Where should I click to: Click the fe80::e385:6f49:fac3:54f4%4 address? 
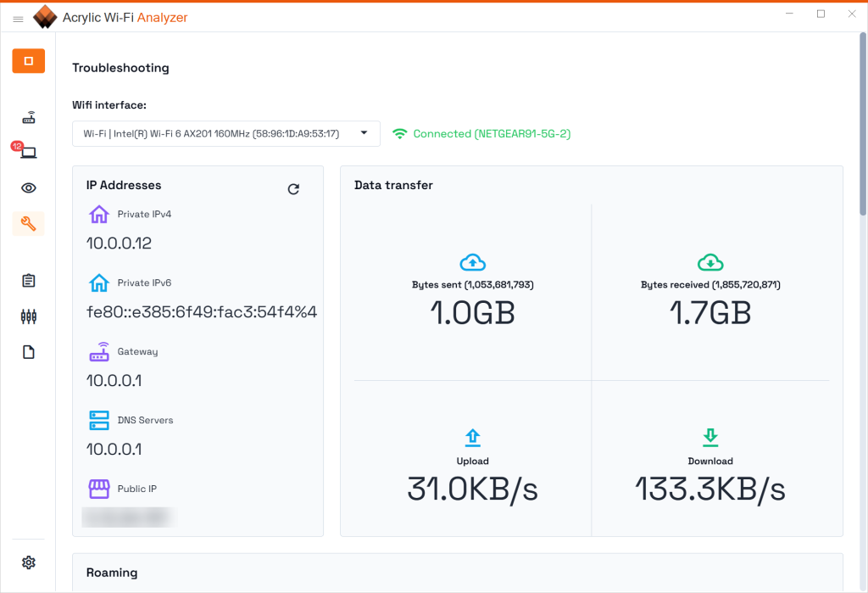[202, 312]
